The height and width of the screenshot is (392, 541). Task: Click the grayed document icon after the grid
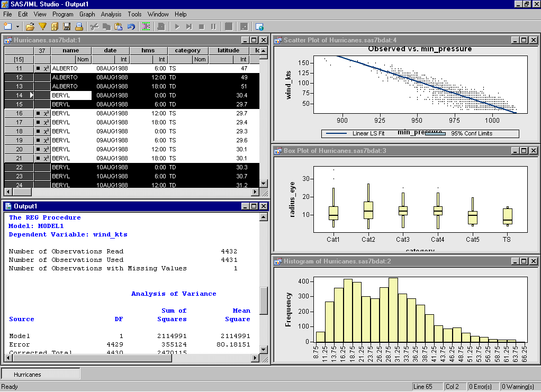click(x=161, y=26)
